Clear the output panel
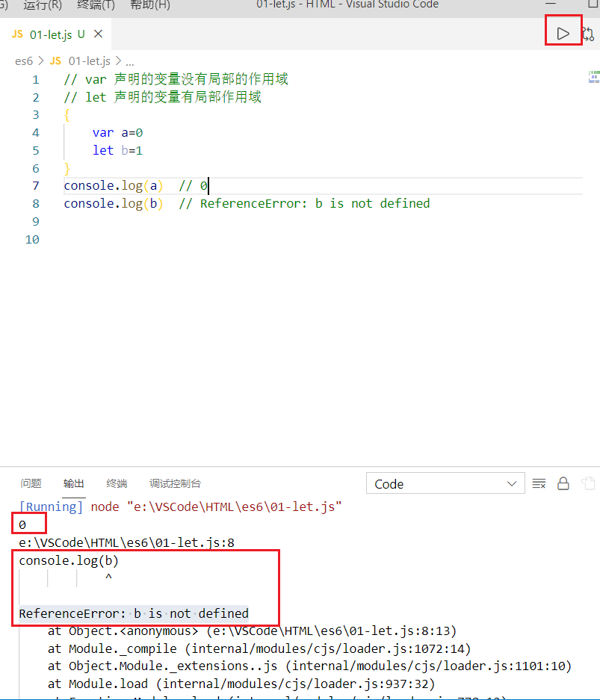Image resolution: width=600 pixels, height=700 pixels. [x=539, y=484]
